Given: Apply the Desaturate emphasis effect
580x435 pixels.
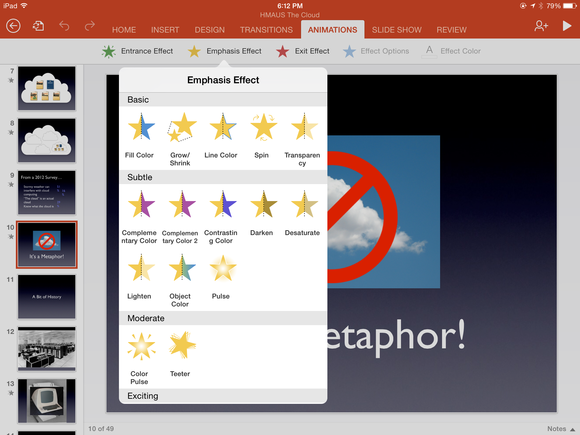Looking at the screenshot, I should [x=302, y=213].
